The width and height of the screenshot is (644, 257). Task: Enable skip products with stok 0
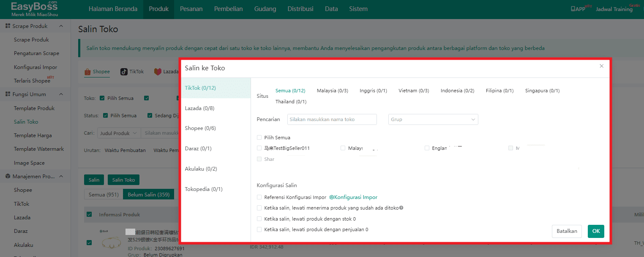tap(259, 219)
